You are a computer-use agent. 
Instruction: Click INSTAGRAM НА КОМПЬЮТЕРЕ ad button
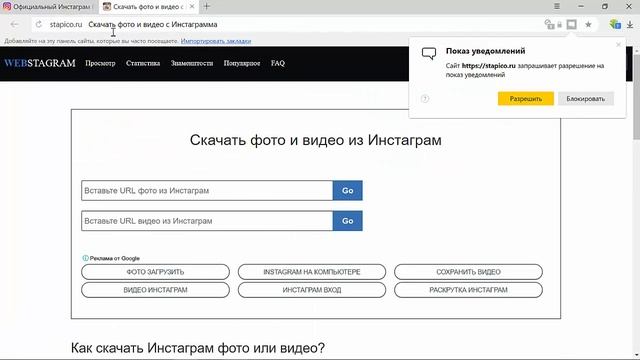(312, 272)
